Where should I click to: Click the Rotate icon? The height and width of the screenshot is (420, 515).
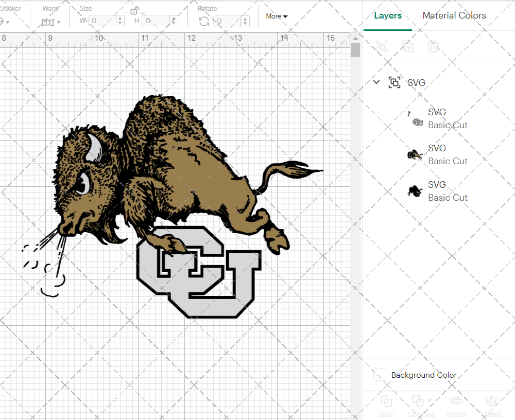tap(204, 21)
